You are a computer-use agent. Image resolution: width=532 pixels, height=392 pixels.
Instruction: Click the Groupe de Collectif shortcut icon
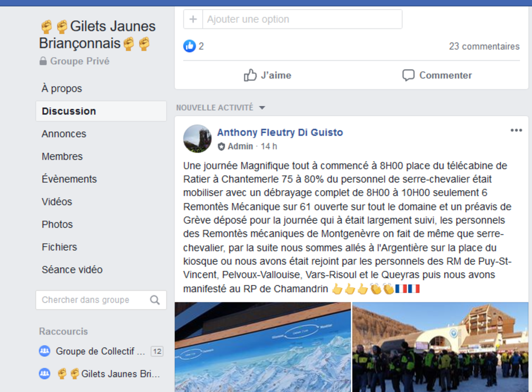click(x=44, y=351)
